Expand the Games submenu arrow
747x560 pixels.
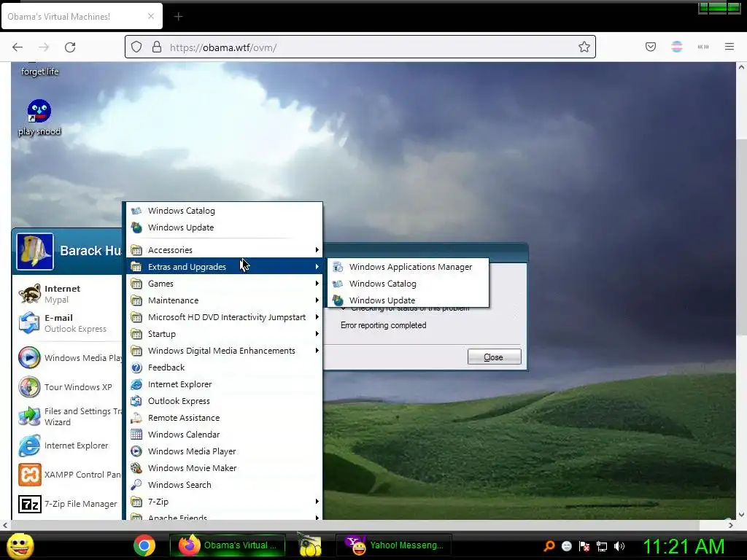317,284
